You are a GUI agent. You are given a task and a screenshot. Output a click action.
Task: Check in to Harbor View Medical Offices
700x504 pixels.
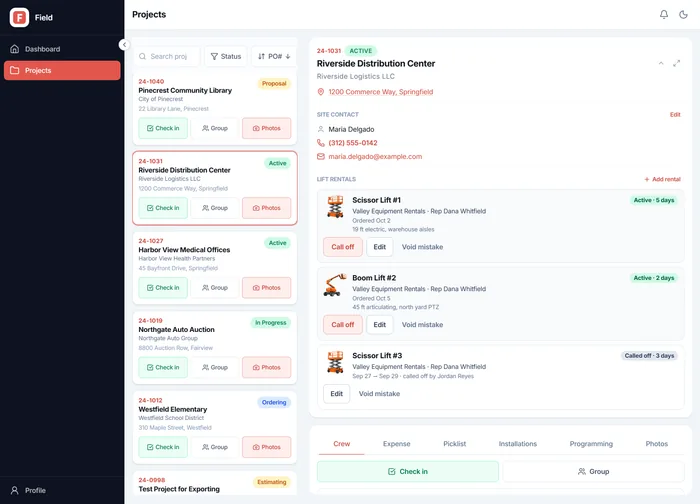click(x=163, y=288)
